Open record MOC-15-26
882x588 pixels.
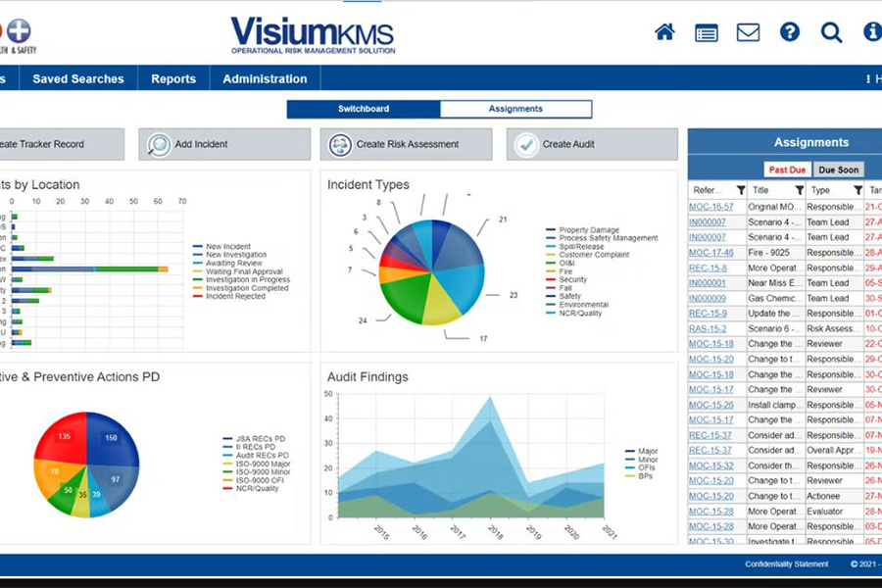coord(711,405)
